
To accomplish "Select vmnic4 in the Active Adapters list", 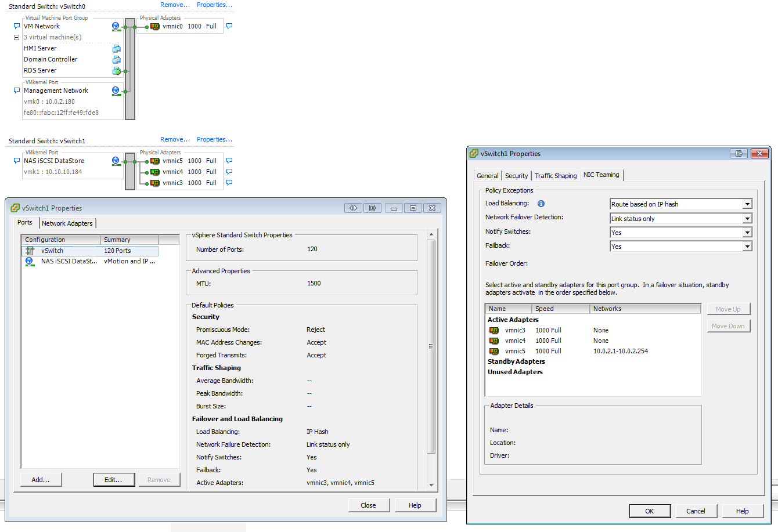I will (515, 341).
